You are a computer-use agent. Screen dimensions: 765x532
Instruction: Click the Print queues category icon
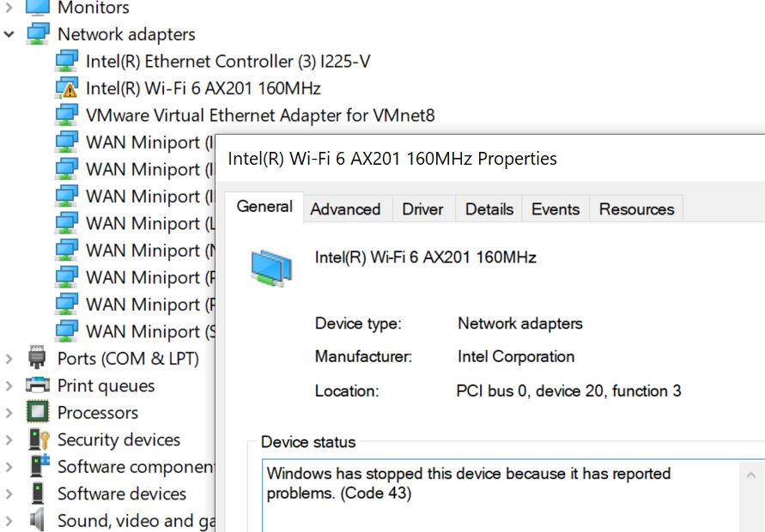pyautogui.click(x=36, y=385)
